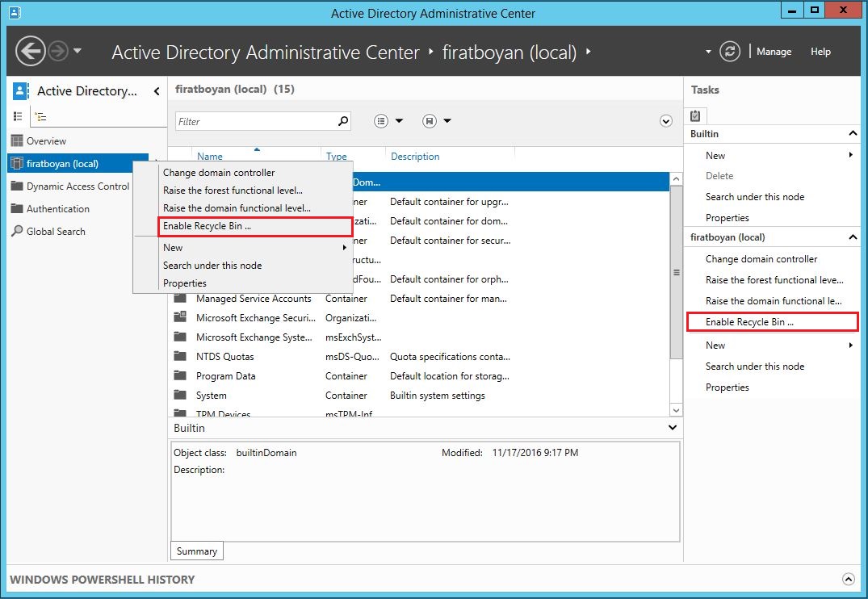Select the Microsoft Exchange Syste... row
This screenshot has width=868, height=599.
418,337
